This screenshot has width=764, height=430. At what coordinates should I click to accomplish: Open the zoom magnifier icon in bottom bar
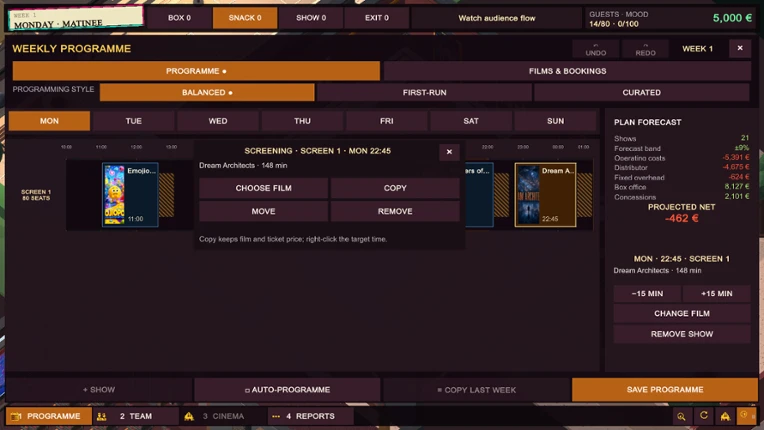pyautogui.click(x=681, y=416)
